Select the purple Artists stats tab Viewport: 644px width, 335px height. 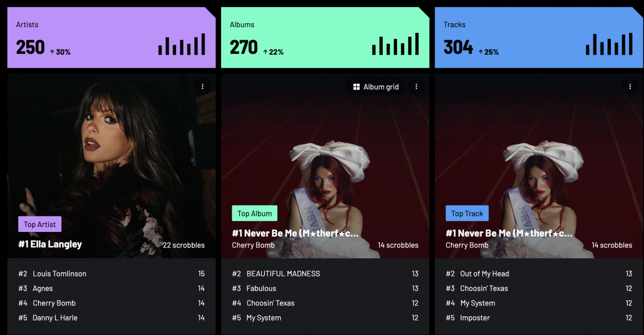click(x=112, y=38)
